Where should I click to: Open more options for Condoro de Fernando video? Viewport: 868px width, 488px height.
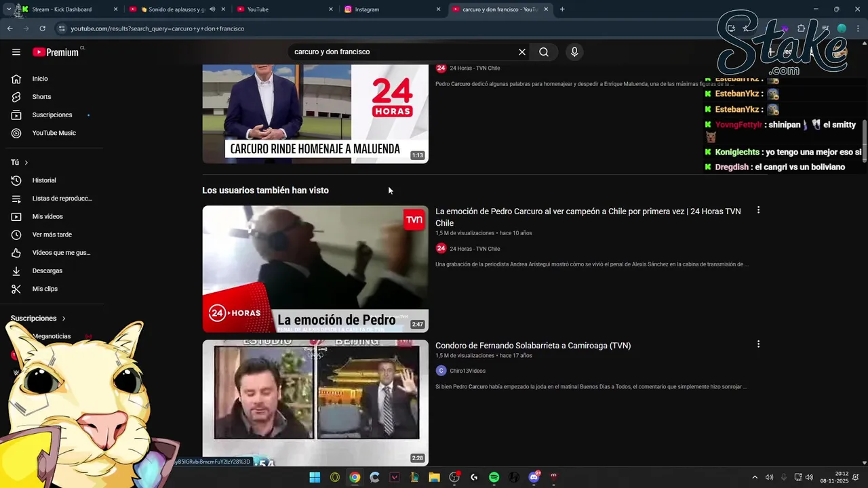(x=758, y=344)
